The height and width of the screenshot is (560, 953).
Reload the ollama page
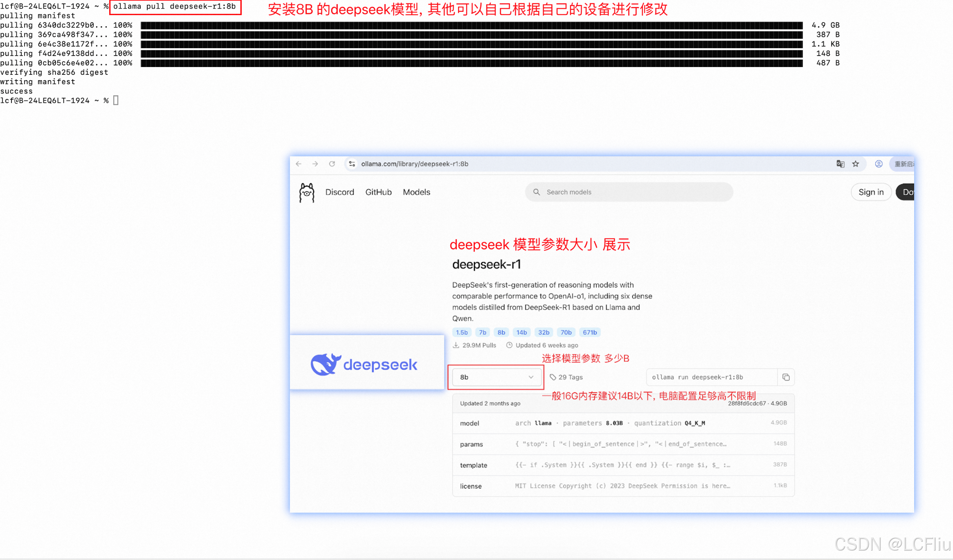pos(332,164)
